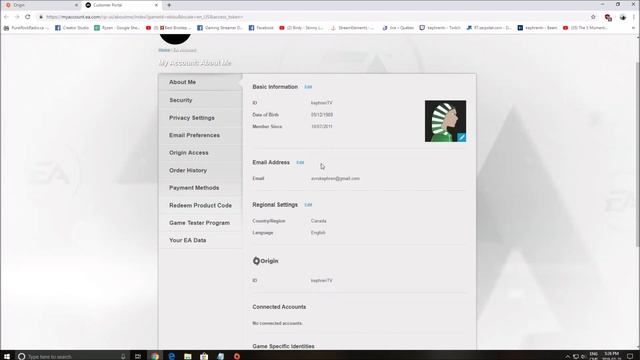Open Creator Studio bookmark
Image resolution: width=640 pixels, height=360 pixels.
[72, 28]
